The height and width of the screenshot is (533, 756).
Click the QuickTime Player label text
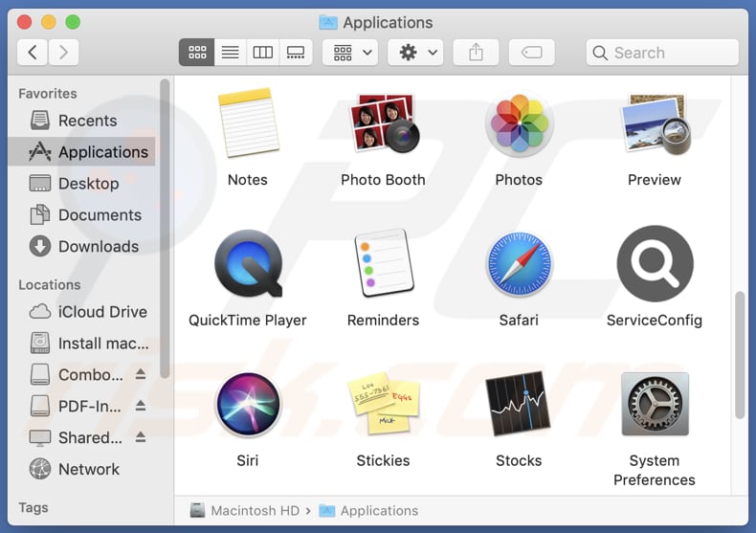(x=248, y=320)
